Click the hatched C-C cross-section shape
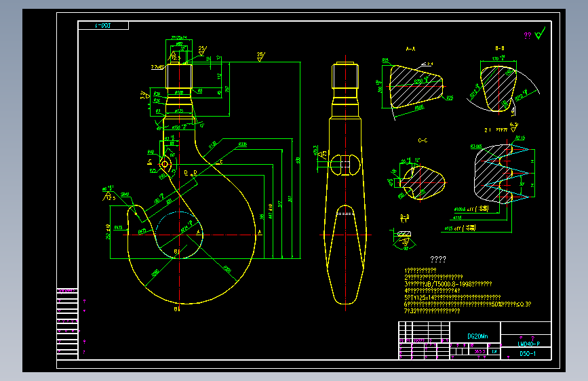 422,182
